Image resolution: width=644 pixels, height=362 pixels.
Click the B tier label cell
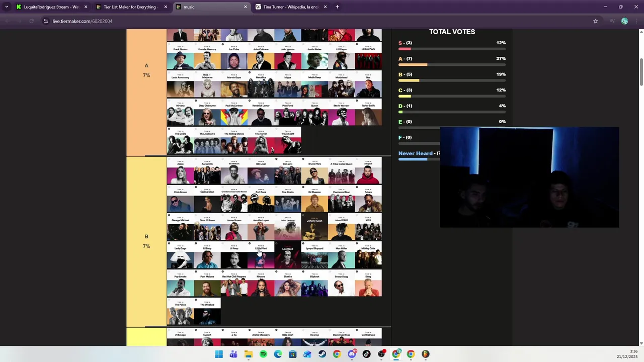tap(146, 242)
